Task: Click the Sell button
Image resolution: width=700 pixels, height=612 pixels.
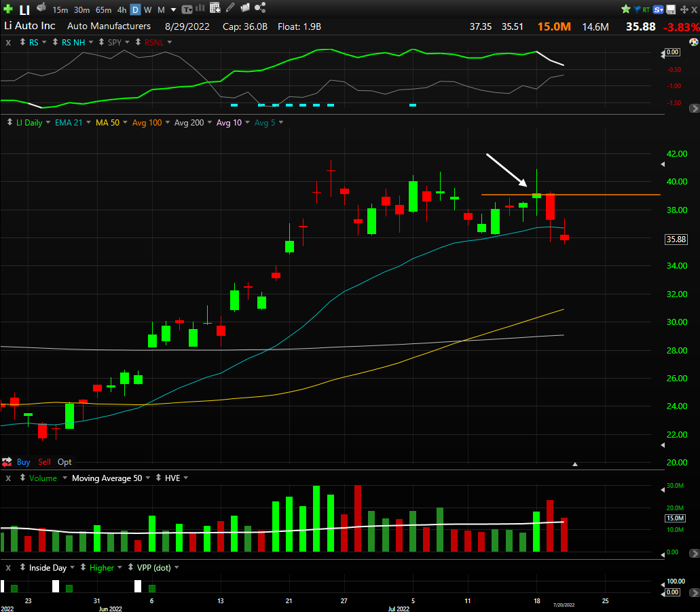Action: pyautogui.click(x=44, y=462)
